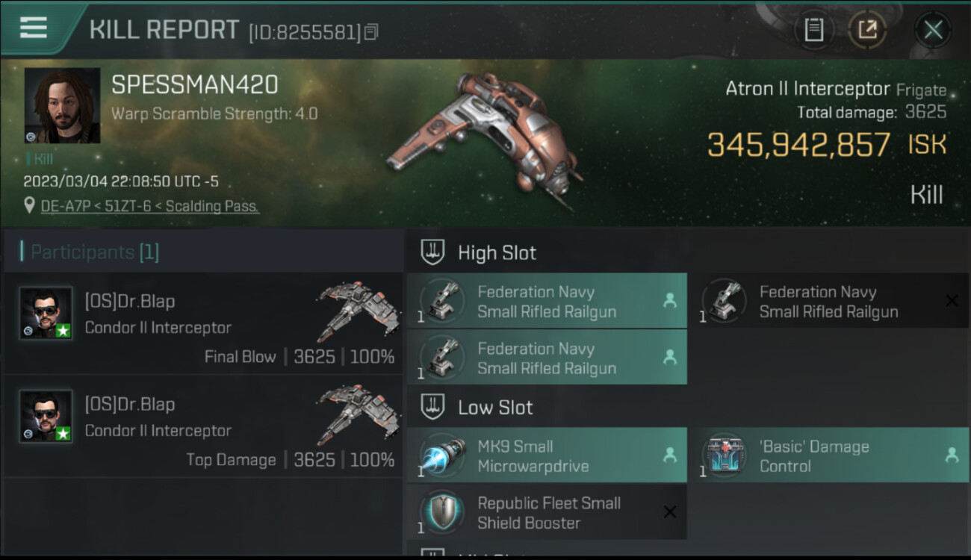Open the hamburger menu icon
The image size is (971, 560).
[x=34, y=28]
